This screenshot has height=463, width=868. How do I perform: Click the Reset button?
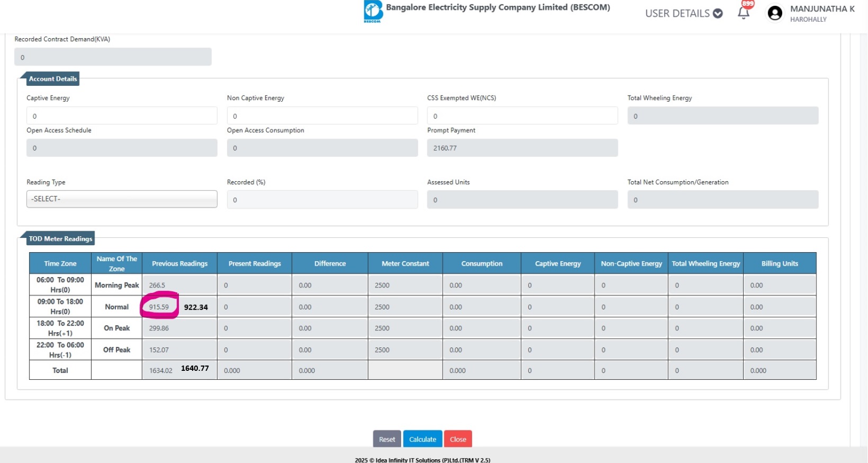tap(386, 439)
